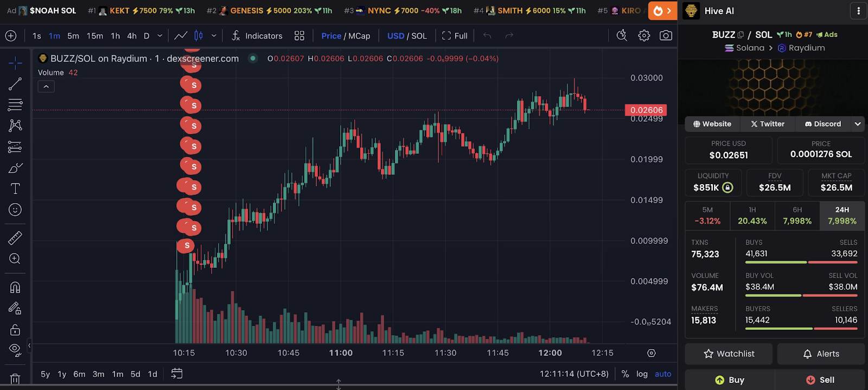Toggle log scale mode
The image size is (868, 390).
coord(642,374)
